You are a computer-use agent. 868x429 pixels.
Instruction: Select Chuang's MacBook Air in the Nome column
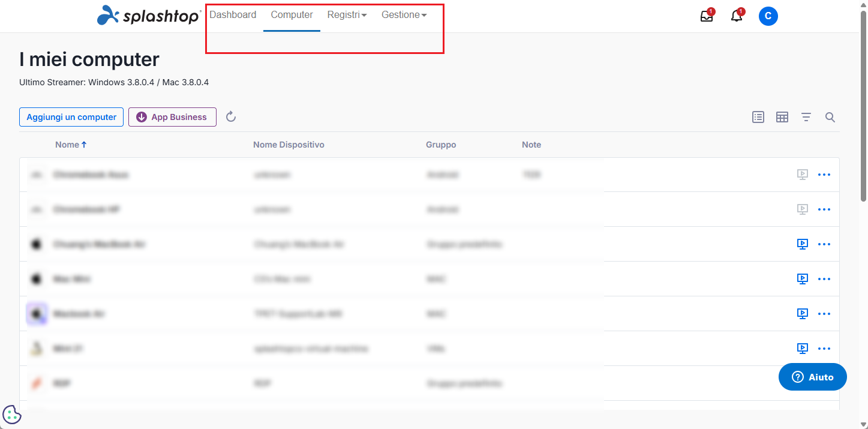coord(99,244)
